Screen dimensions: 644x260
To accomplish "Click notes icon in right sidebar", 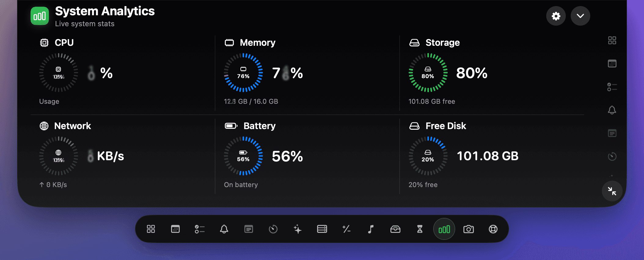I will pos(612,133).
